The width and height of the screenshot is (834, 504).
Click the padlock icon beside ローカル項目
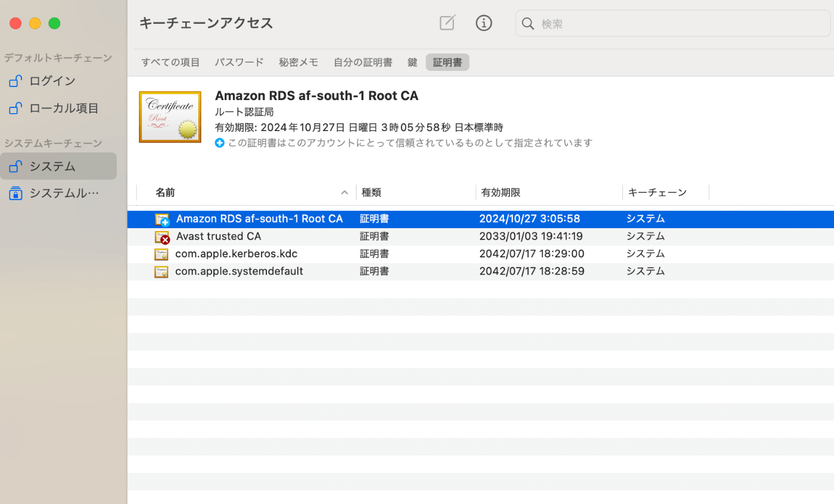[16, 108]
